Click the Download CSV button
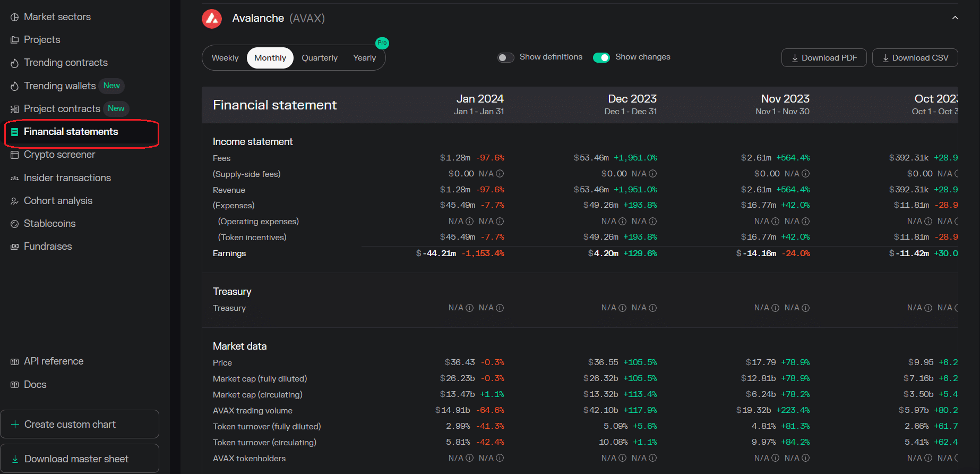Screen dimensions: 980x474 pos(915,58)
